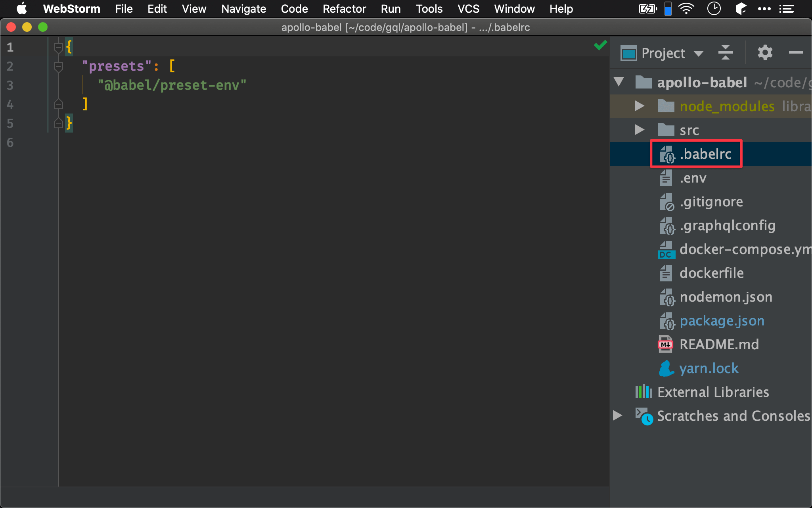
Task: Open the Navigate menu
Action: [x=243, y=9]
